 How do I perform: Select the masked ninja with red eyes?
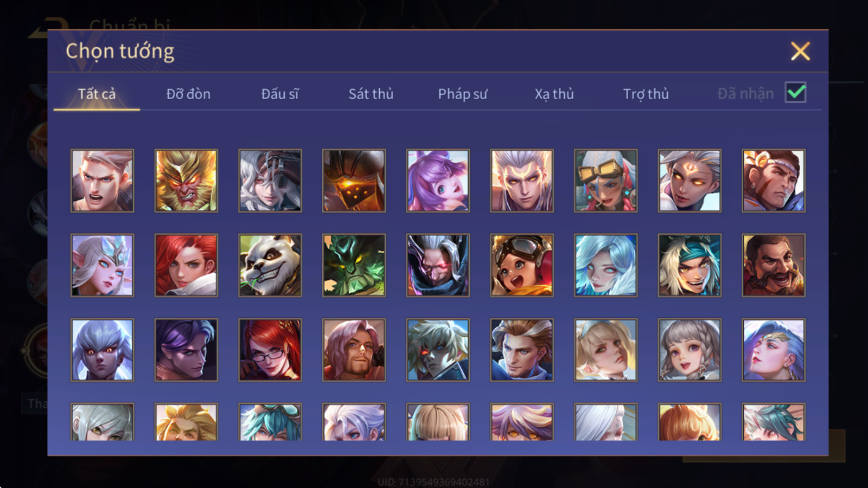tap(438, 265)
